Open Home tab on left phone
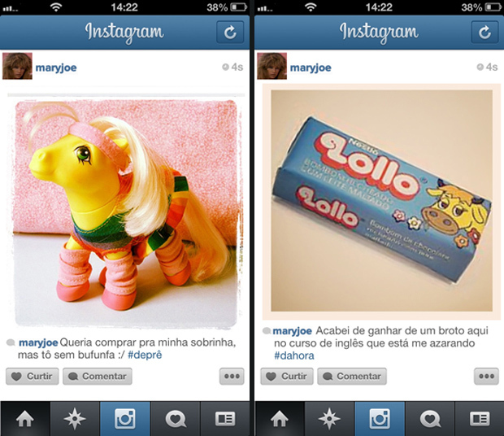Screen dimensions: 504x436 point(25,419)
